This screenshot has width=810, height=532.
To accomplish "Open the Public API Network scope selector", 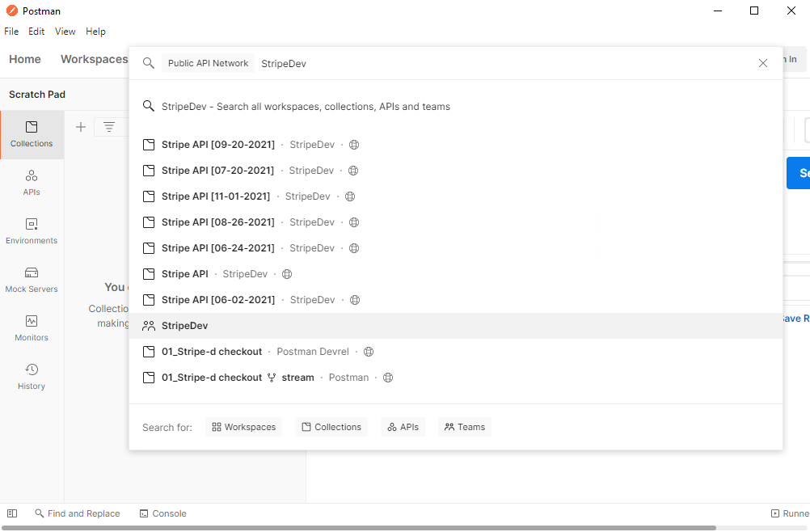I will click(x=208, y=62).
